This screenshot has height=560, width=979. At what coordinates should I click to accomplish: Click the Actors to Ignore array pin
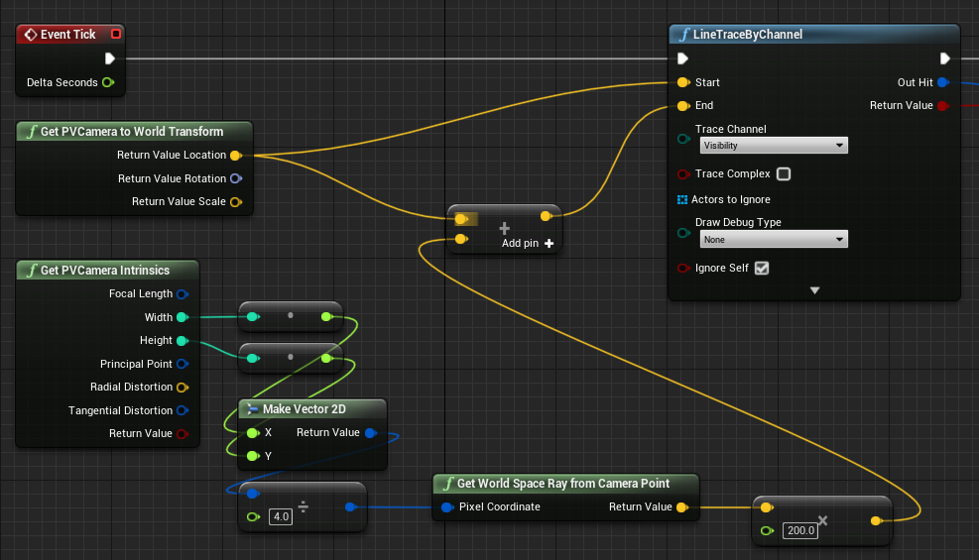tap(682, 199)
